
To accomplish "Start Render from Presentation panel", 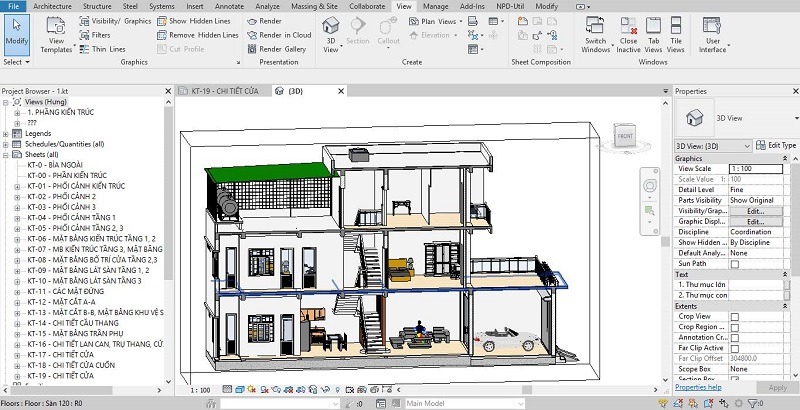I will pyautogui.click(x=264, y=21).
